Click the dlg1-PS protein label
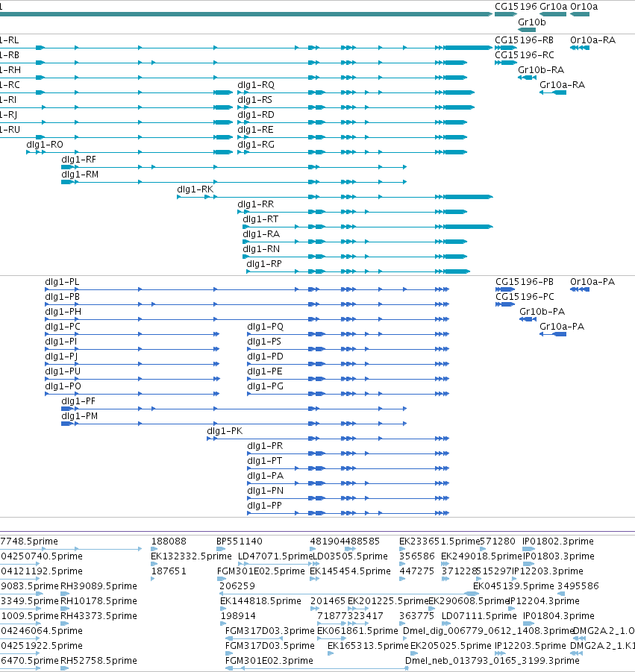The height and width of the screenshot is (672, 635). 264,341
